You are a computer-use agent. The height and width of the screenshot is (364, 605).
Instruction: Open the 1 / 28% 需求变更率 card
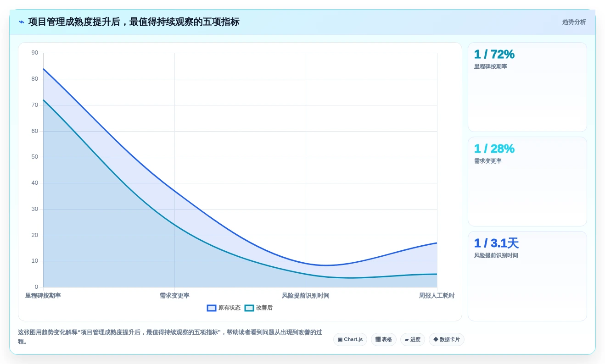click(x=527, y=182)
